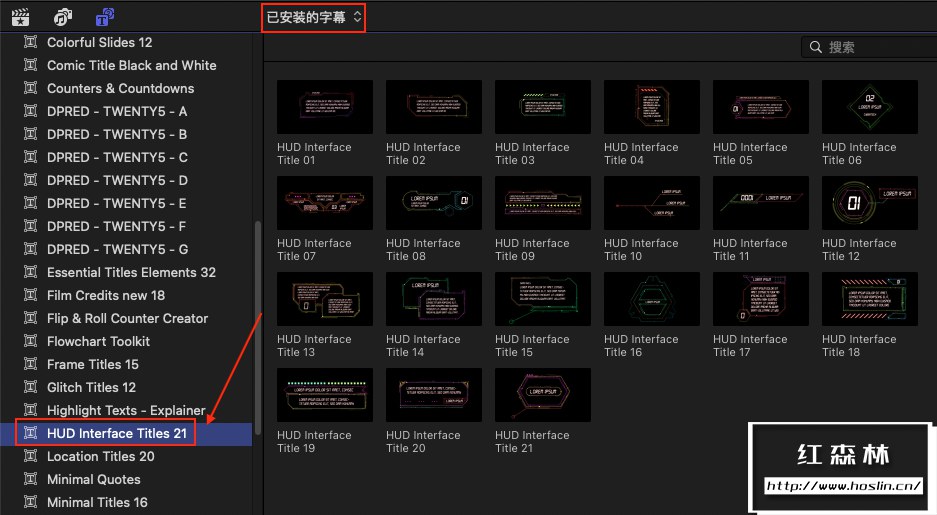Select HUD Interface Title 02 thumbnail

[434, 107]
